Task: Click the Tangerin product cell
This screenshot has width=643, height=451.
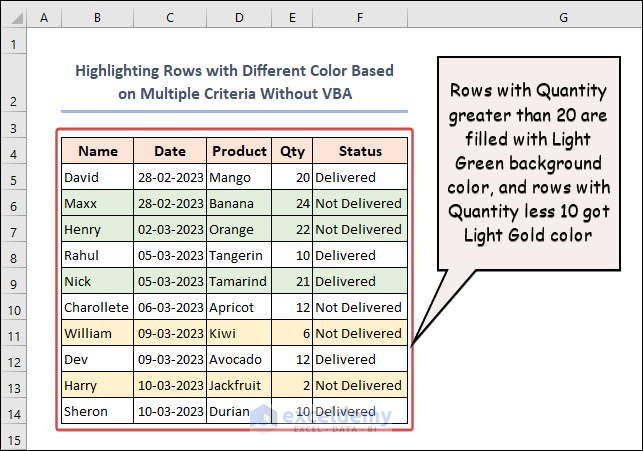Action: [239, 255]
